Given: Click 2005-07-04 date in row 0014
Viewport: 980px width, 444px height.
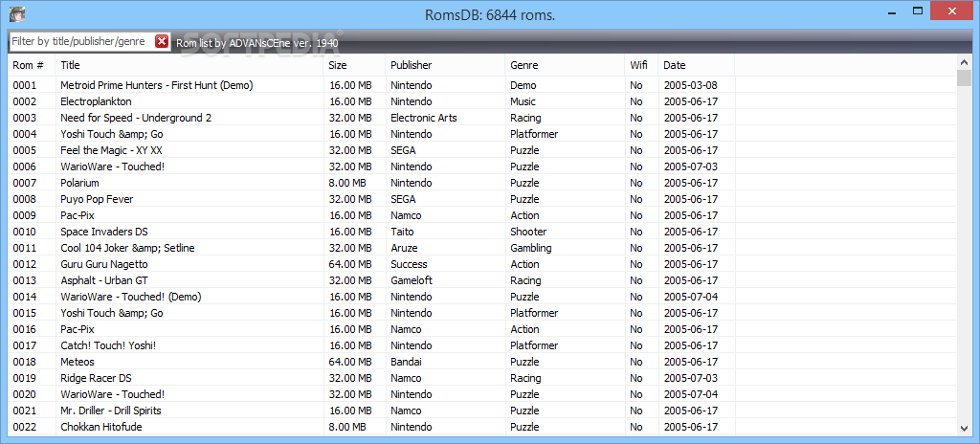Looking at the screenshot, I should coord(690,297).
